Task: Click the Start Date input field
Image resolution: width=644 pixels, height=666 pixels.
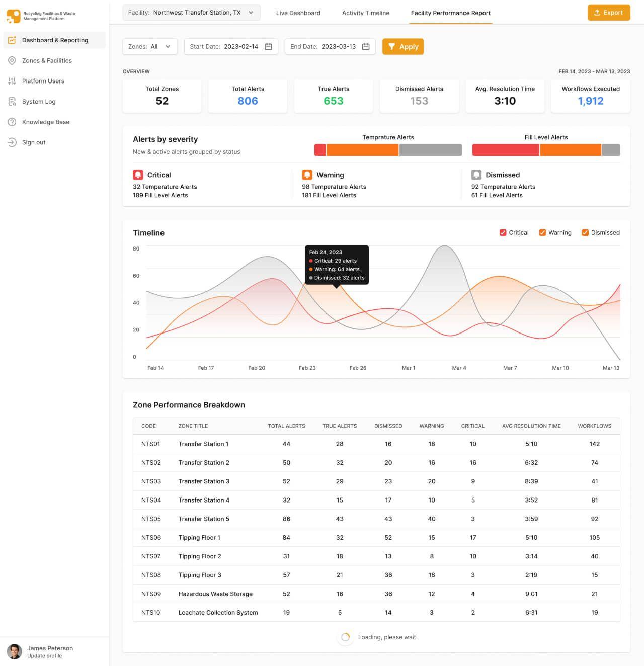Action: point(231,47)
